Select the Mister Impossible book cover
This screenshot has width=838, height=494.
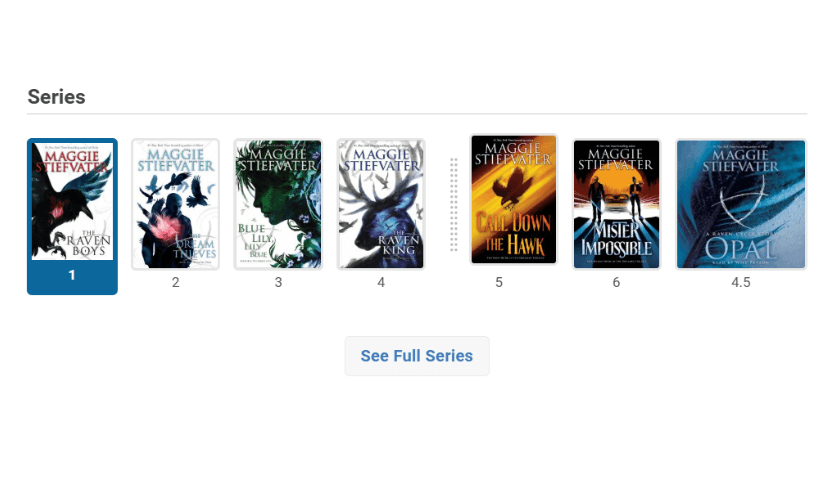tap(616, 204)
